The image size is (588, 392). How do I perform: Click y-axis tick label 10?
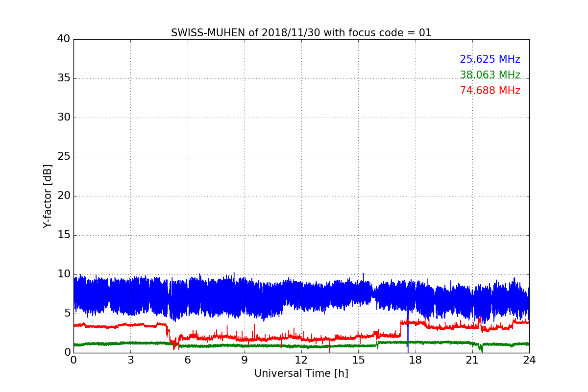[x=64, y=274]
